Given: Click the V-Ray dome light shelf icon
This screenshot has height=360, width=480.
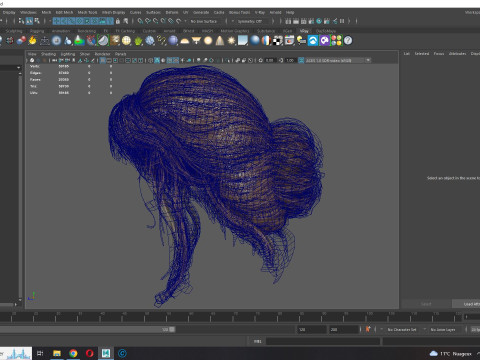Looking at the screenshot, I should pyautogui.click(x=184, y=41).
